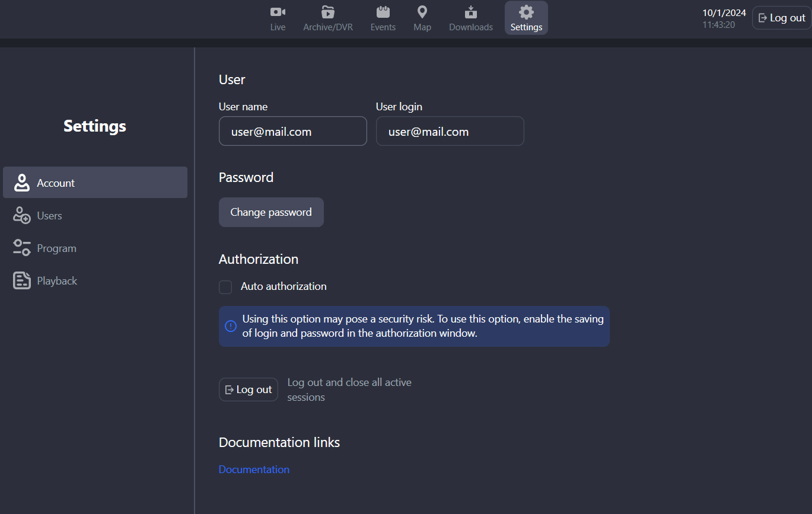Image resolution: width=812 pixels, height=514 pixels.
Task: Focus the User login input field
Action: click(x=450, y=132)
